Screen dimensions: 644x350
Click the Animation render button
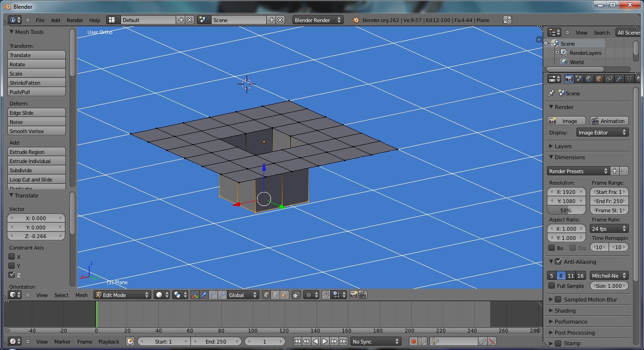609,121
